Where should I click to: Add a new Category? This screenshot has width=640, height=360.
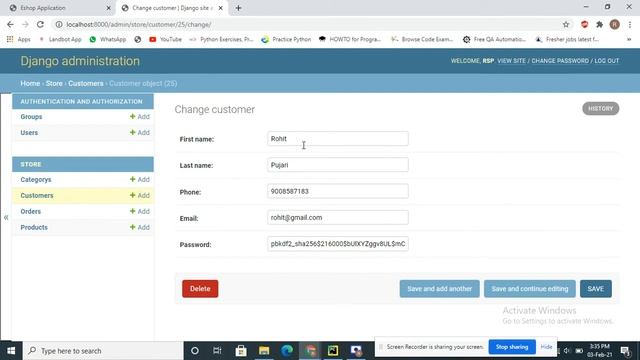[140, 180]
